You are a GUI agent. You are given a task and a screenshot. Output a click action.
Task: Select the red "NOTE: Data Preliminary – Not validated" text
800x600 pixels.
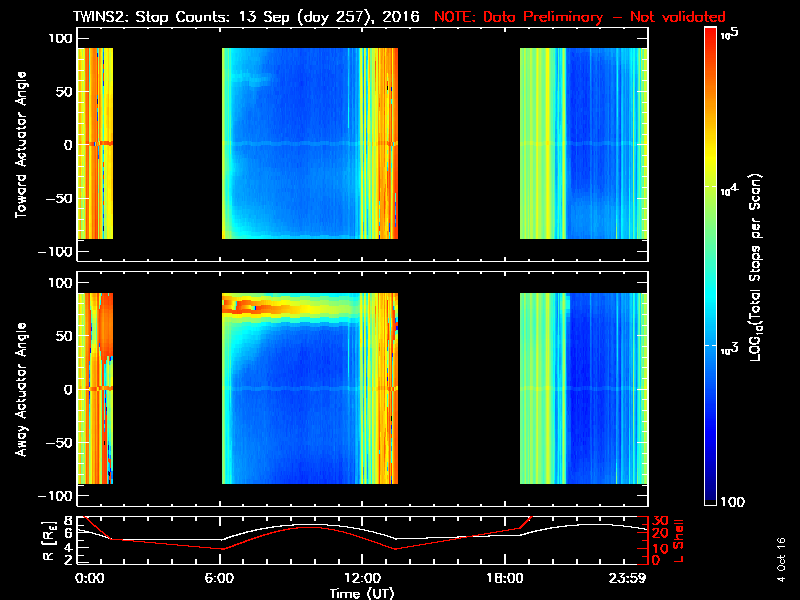click(x=580, y=17)
